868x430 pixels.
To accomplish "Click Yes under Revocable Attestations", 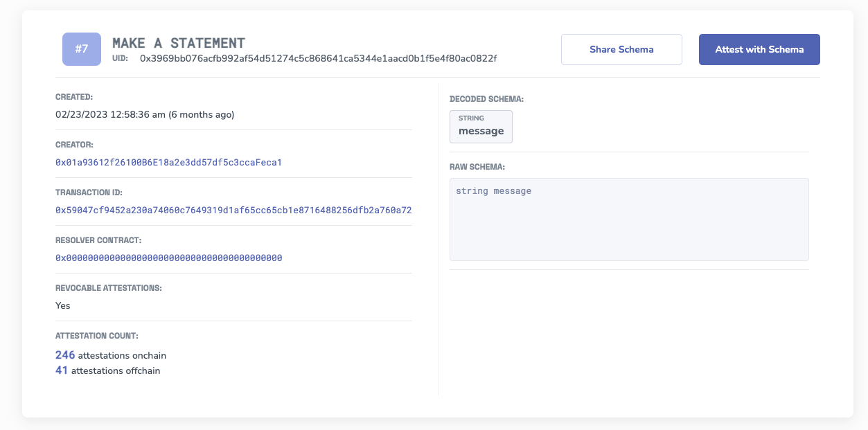I will (x=63, y=305).
